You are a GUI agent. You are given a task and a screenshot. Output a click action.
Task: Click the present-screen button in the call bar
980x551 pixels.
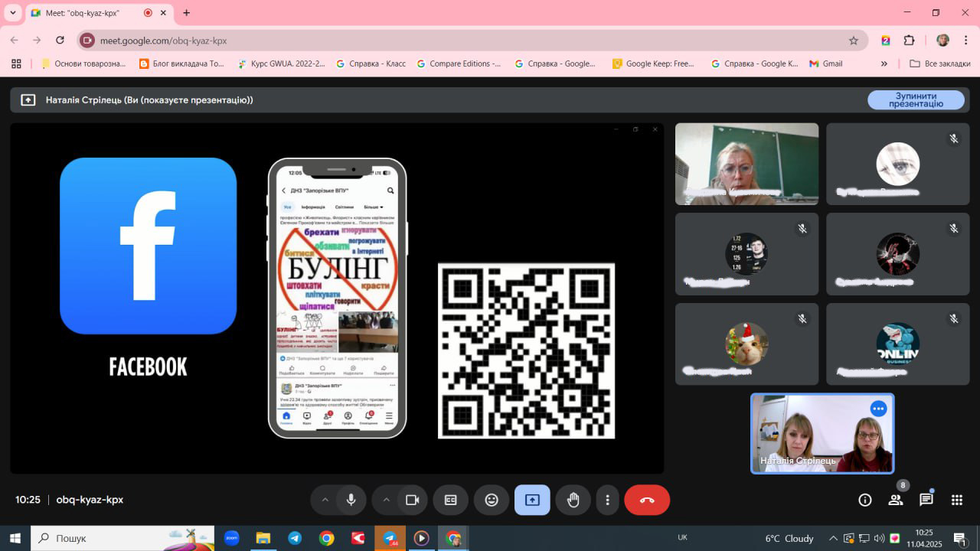pos(532,500)
